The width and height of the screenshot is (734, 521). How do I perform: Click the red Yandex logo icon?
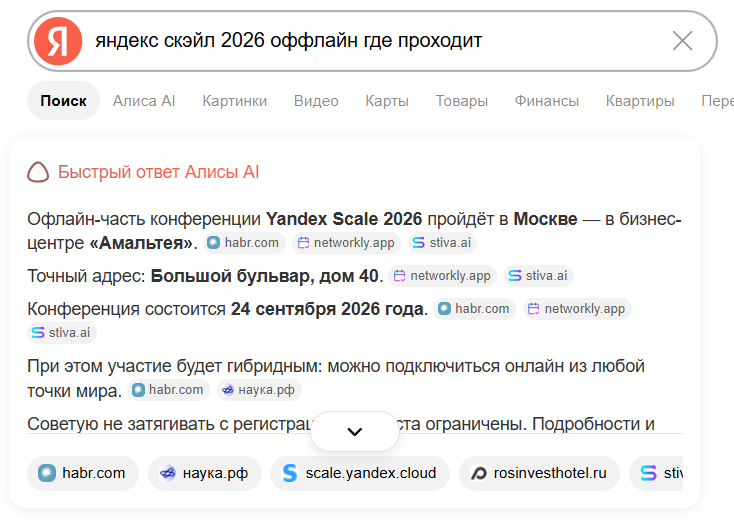pyautogui.click(x=58, y=41)
